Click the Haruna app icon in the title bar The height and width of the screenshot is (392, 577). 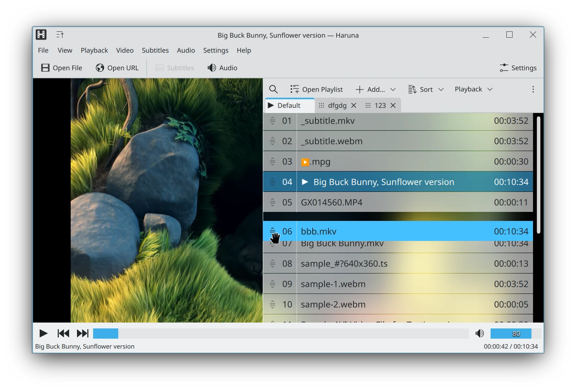point(41,35)
